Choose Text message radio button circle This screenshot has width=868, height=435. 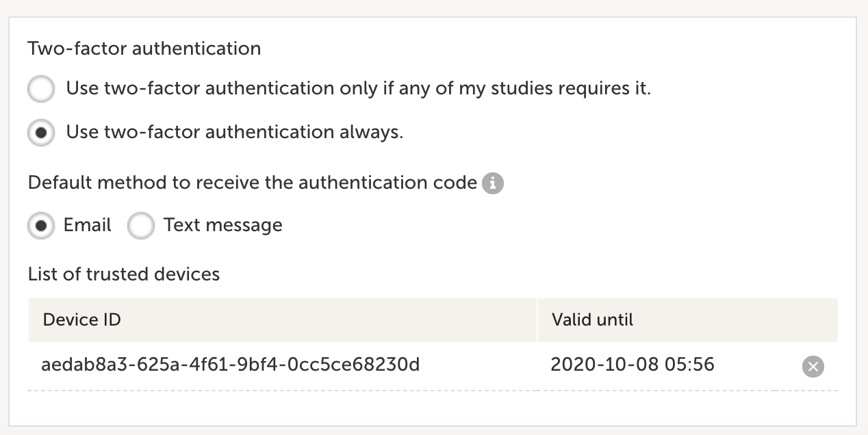[x=141, y=226]
